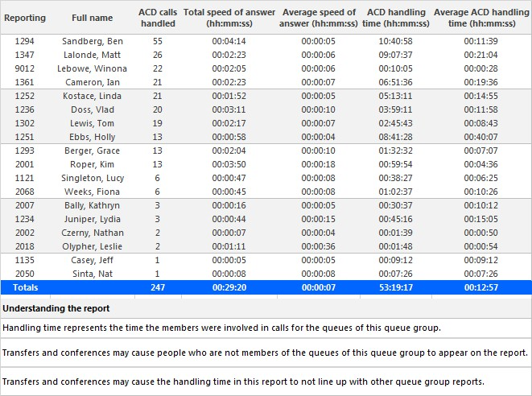Click the Sinta, Nat name cell
532x396 pixels.
coord(93,274)
